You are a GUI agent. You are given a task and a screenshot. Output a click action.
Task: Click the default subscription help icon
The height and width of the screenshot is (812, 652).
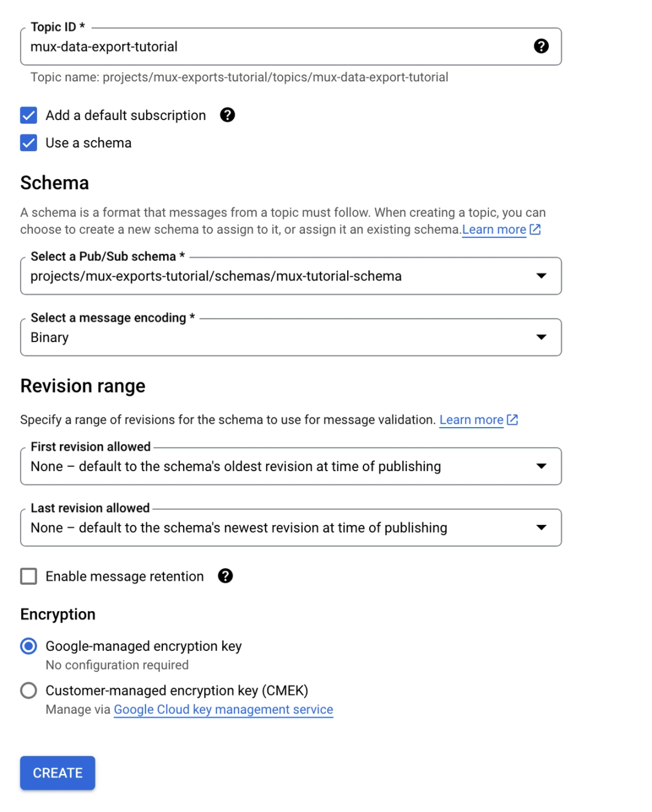coord(227,115)
